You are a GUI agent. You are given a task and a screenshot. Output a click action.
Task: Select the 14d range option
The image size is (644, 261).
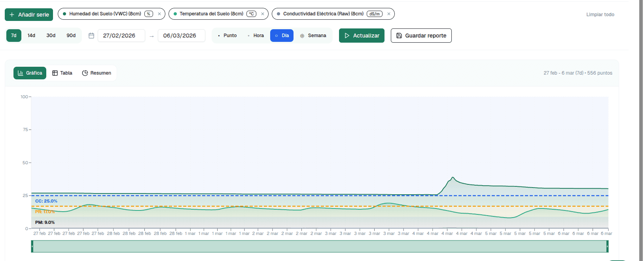(31, 36)
